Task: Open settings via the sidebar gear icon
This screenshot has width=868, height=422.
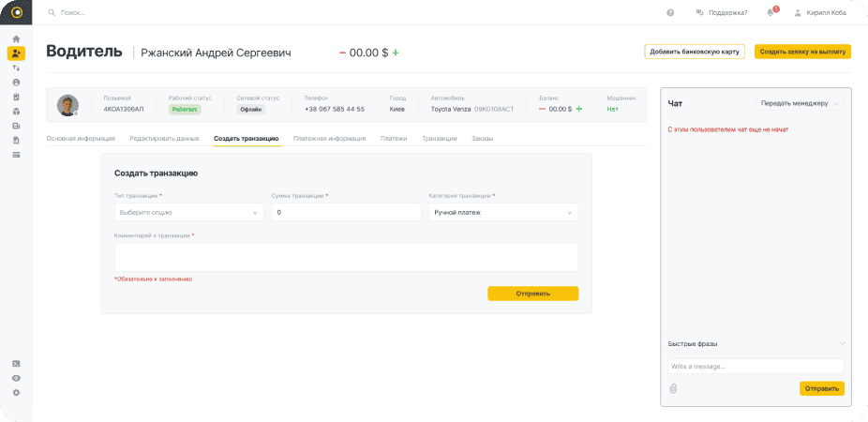Action: [16, 392]
